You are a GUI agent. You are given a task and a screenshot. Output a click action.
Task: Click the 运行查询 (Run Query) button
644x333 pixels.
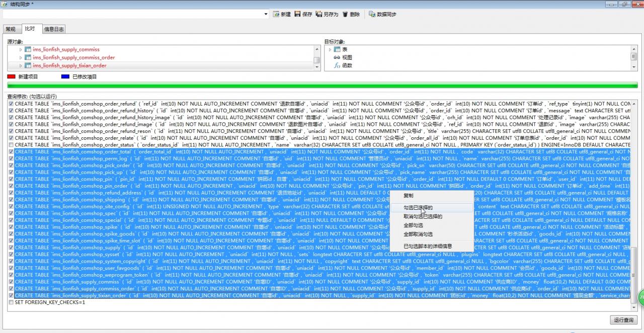(623, 320)
